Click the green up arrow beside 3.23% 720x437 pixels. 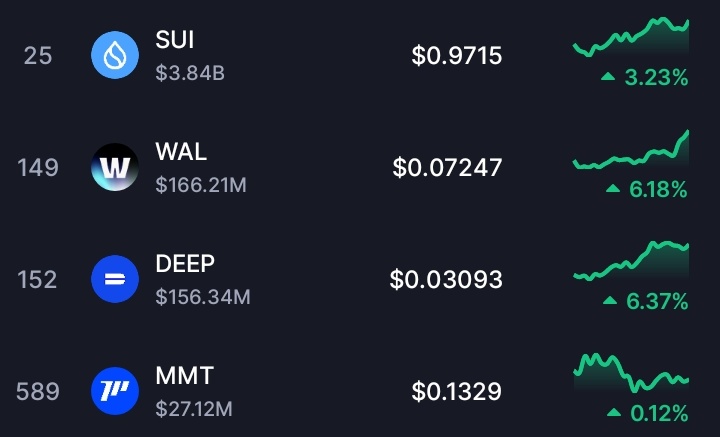coord(607,77)
